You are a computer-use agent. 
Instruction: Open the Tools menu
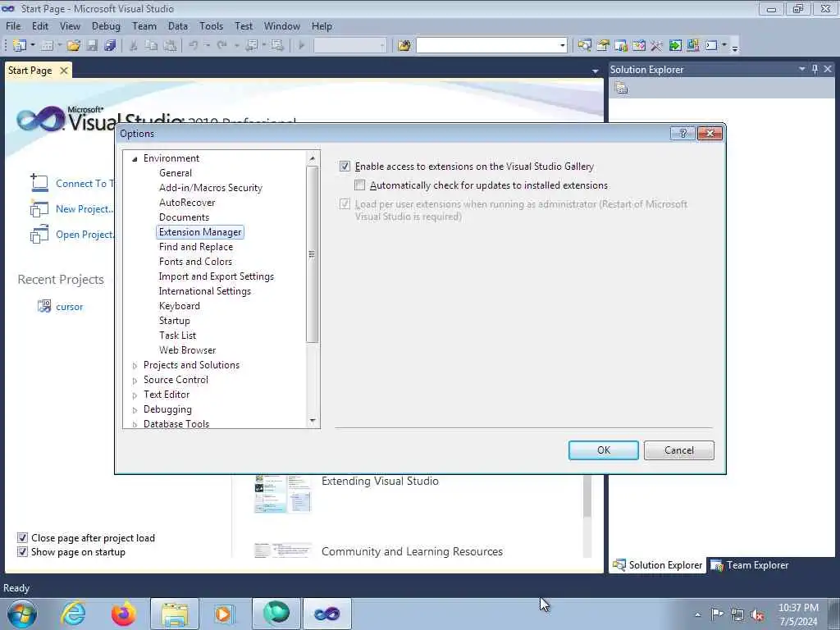point(211,25)
